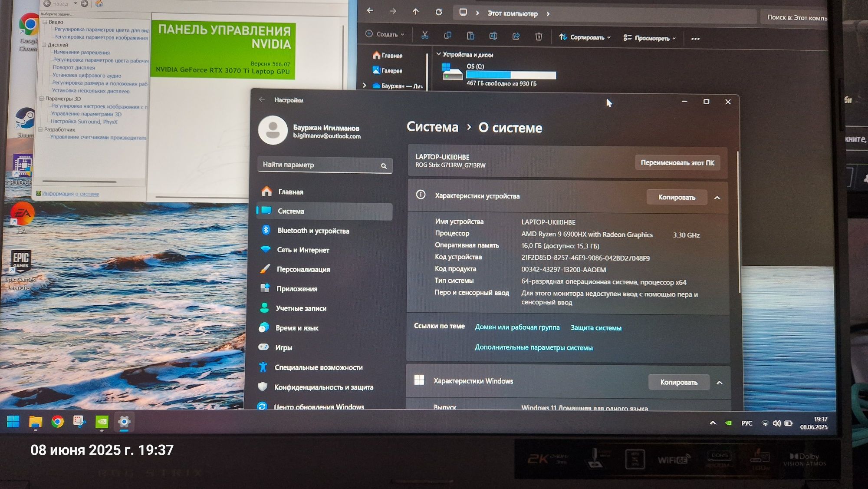Image resolution: width=868 pixels, height=489 pixels.
Task: Open the three-dots more options in File Explorer
Action: (695, 39)
